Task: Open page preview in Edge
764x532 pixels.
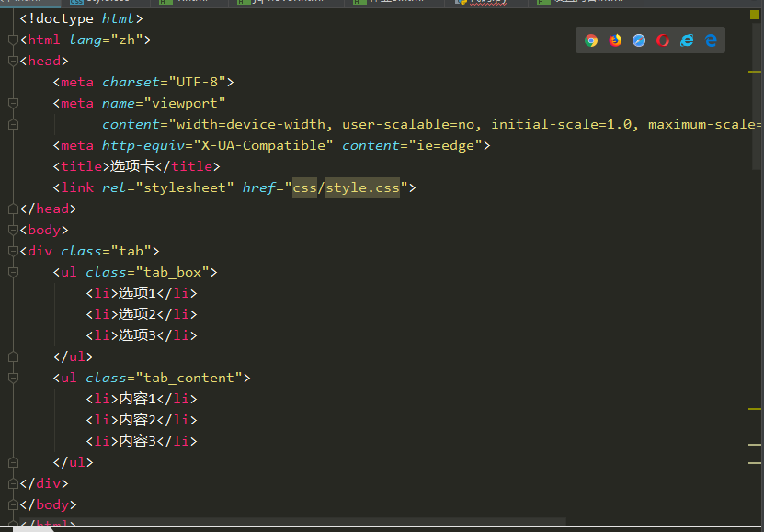Action: coord(711,40)
